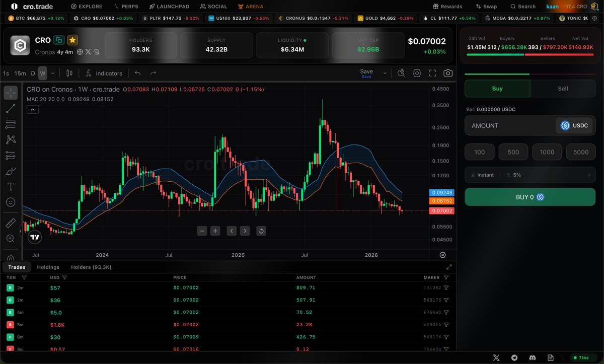The image size is (604, 364).
Task: Open the EXPLORE menu
Action: click(x=87, y=7)
